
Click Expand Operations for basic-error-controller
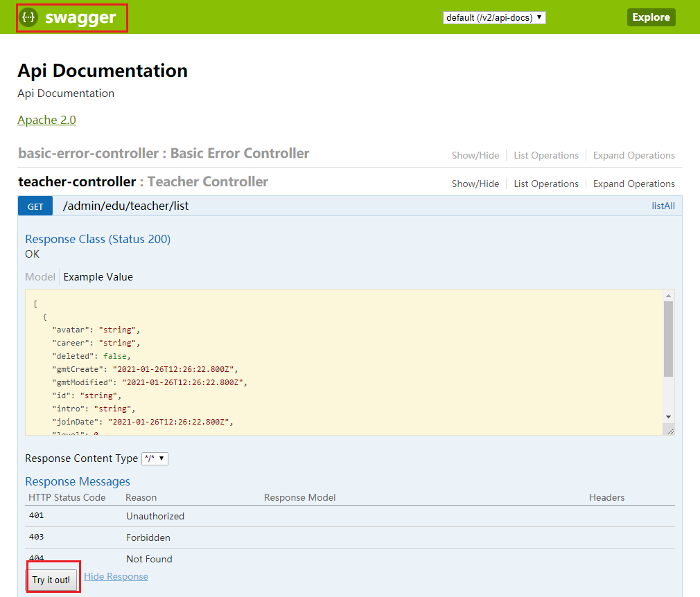[633, 155]
